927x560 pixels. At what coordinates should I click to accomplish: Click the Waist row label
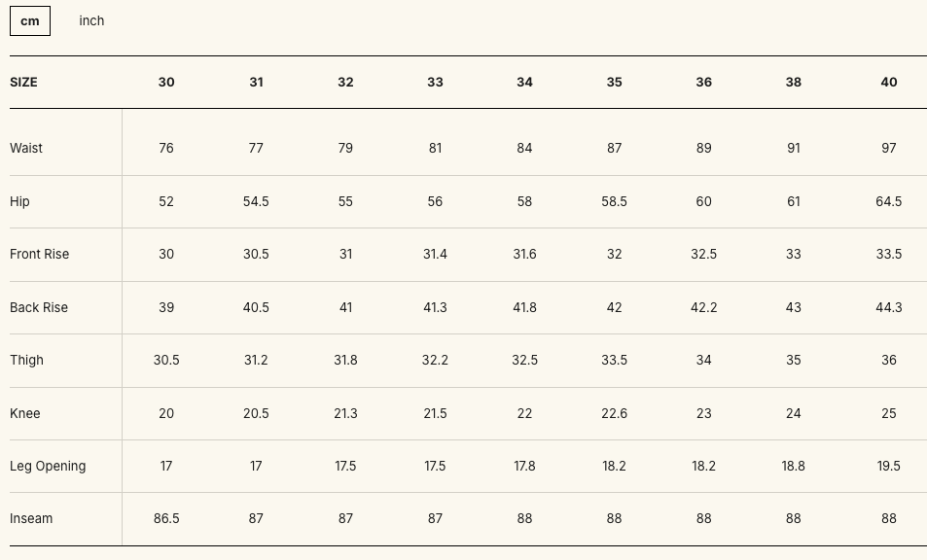(26, 149)
